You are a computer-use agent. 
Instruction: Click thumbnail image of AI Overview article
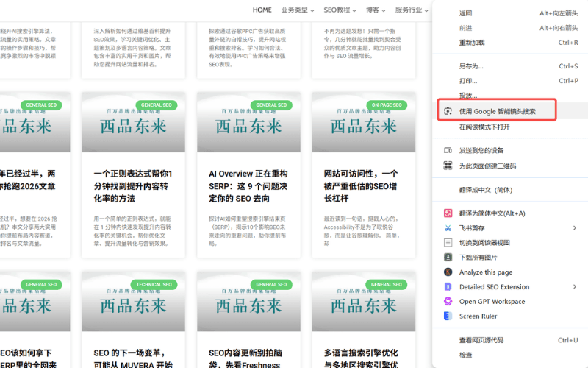pyautogui.click(x=248, y=122)
